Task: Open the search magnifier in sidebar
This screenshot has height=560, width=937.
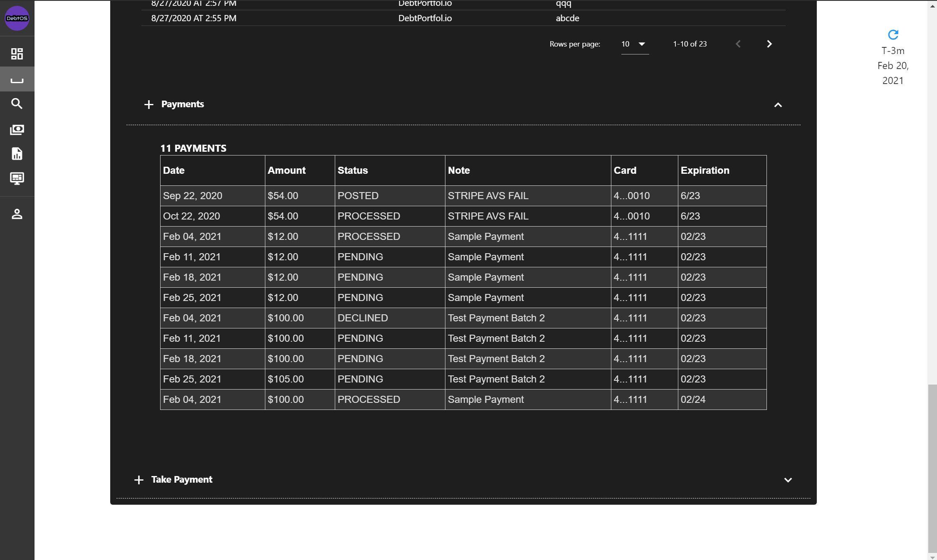Action: (x=17, y=104)
